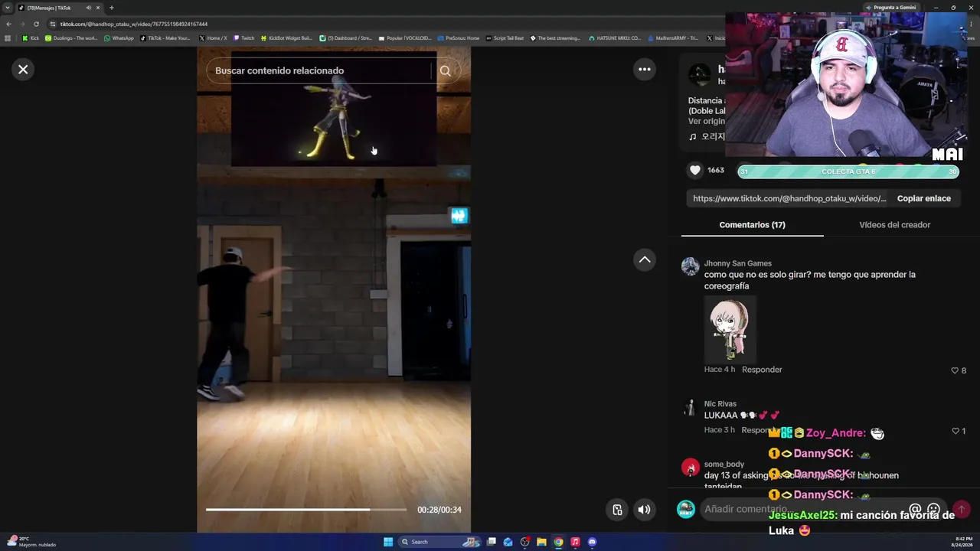Image resolution: width=980 pixels, height=551 pixels.
Task: Open OBS Studio from taskbar
Action: click(524, 542)
